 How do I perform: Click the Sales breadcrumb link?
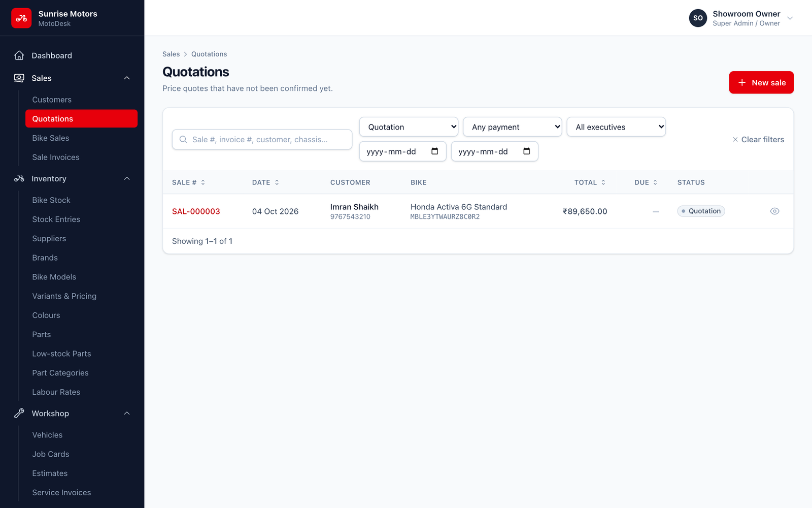(x=171, y=54)
